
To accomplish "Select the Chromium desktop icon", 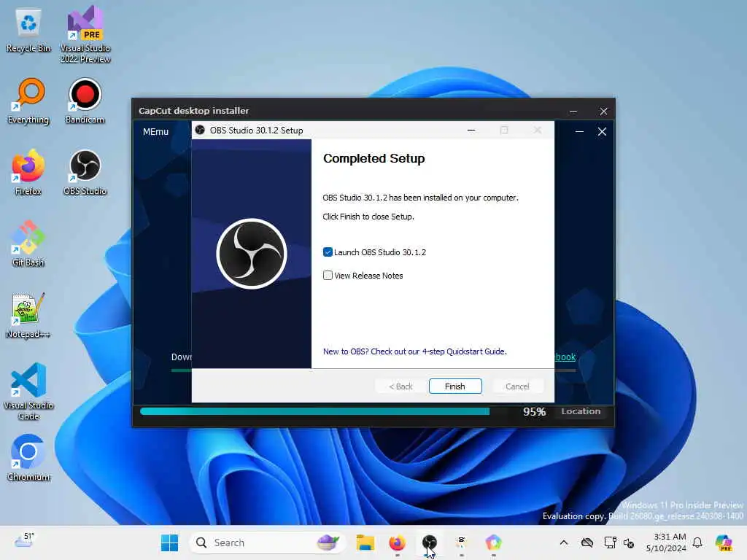I will coord(28,459).
